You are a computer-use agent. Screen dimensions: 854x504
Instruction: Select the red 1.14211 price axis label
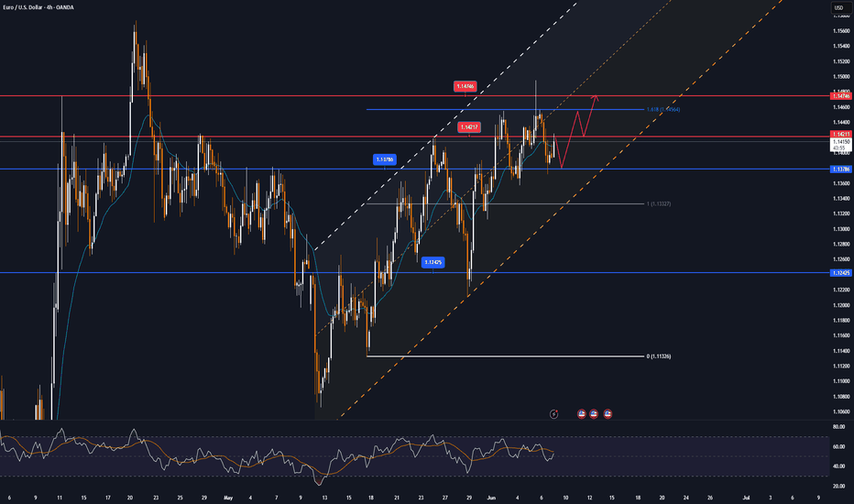tap(841, 134)
